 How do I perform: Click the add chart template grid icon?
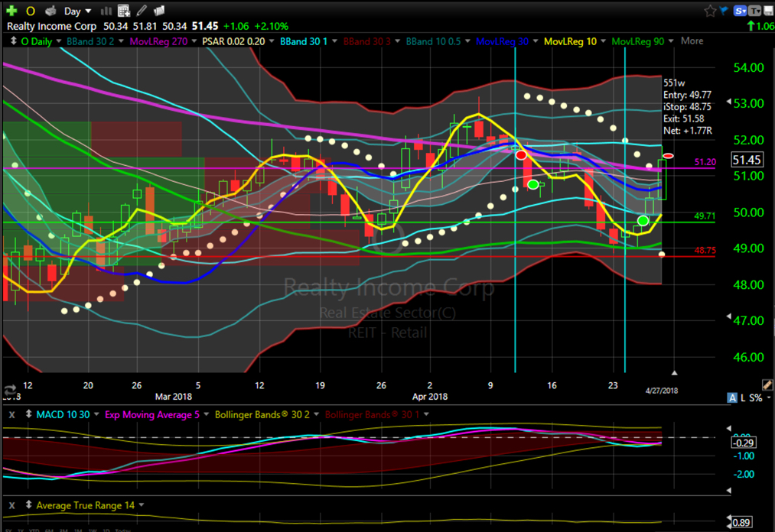click(124, 11)
